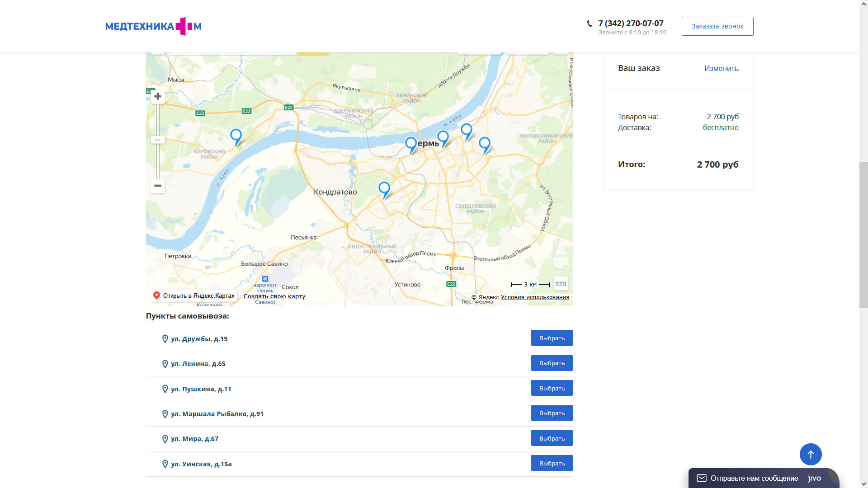
Task: Click address text ул. Пушкина, д.11
Action: tap(201, 389)
